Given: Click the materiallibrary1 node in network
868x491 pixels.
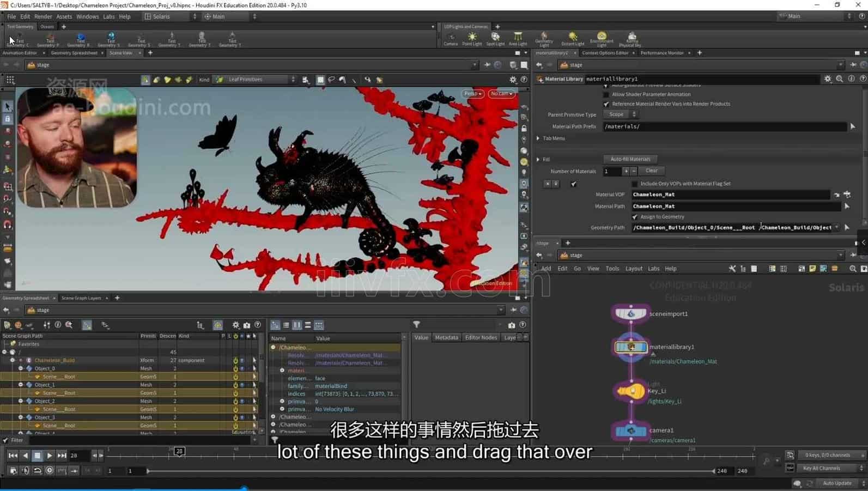Looking at the screenshot, I should [631, 347].
